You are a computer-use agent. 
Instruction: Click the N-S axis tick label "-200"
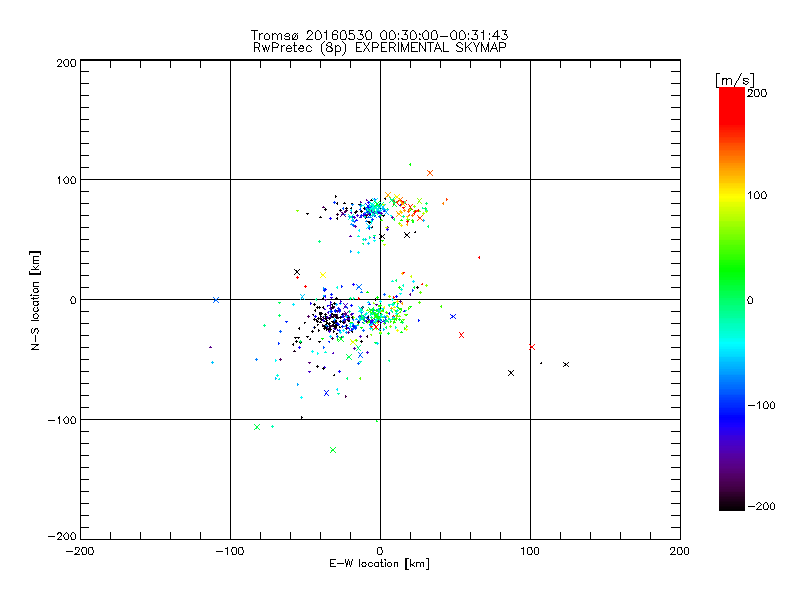(62, 536)
